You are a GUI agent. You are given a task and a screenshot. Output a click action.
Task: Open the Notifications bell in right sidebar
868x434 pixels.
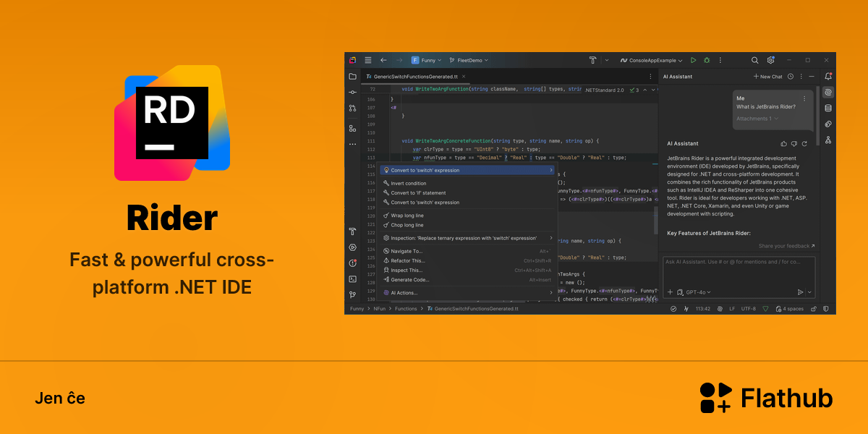pyautogui.click(x=827, y=76)
